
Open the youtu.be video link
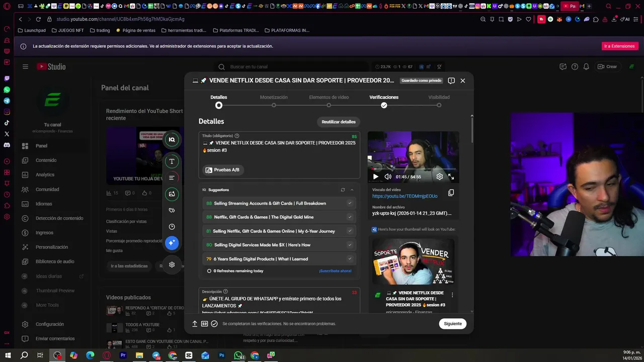[x=405, y=196]
